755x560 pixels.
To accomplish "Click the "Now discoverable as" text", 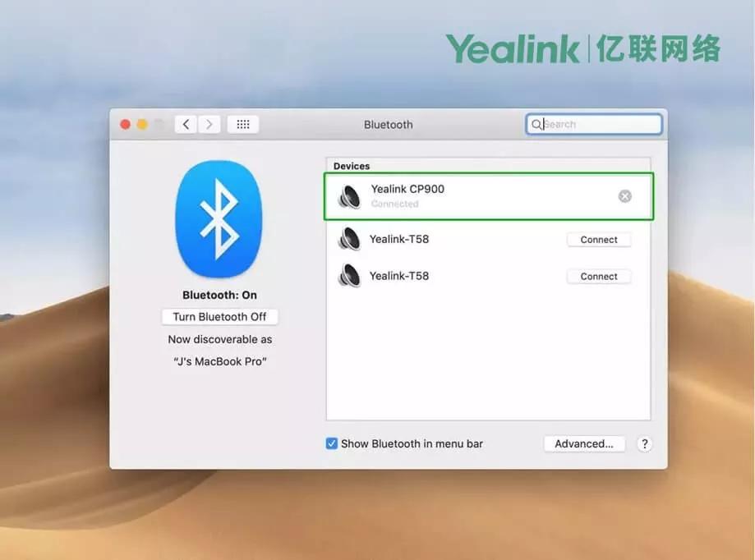I will (x=219, y=339).
